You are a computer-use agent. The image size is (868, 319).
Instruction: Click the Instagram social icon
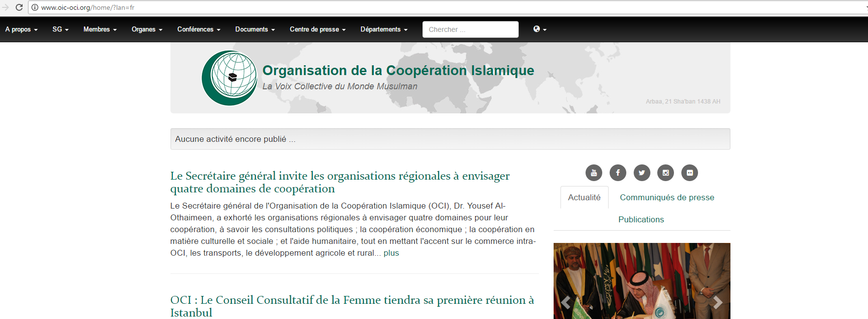(x=666, y=173)
